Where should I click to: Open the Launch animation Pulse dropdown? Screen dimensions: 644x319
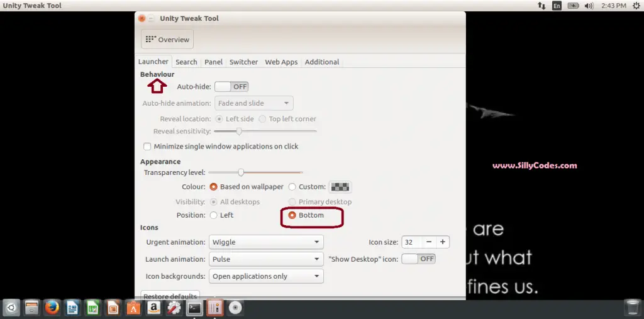[x=266, y=259]
